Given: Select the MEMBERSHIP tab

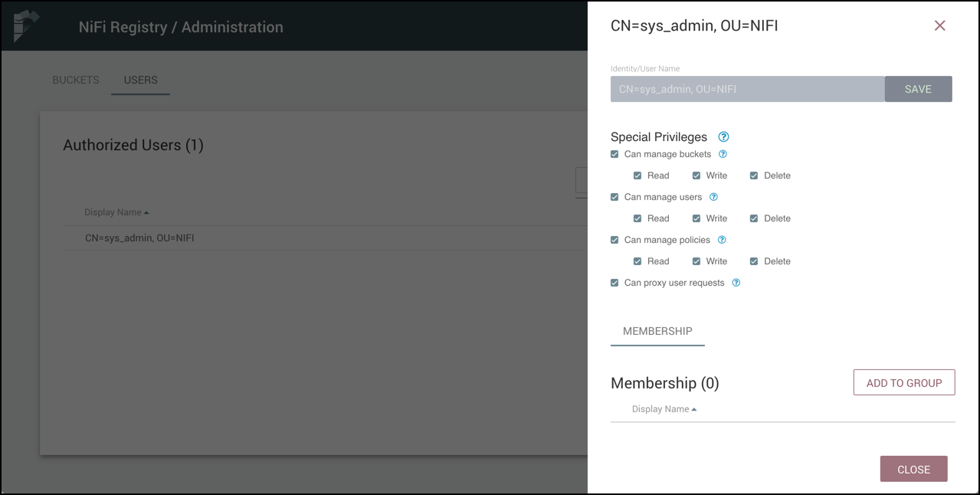Looking at the screenshot, I should [657, 332].
